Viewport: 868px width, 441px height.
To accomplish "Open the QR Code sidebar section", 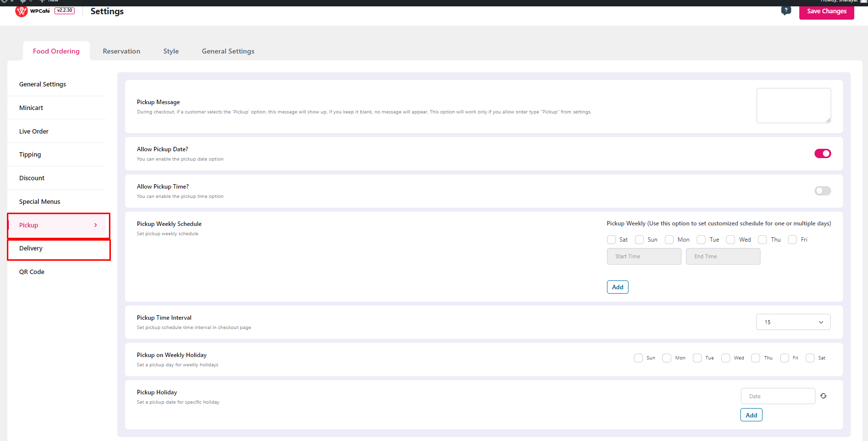I will click(57, 272).
